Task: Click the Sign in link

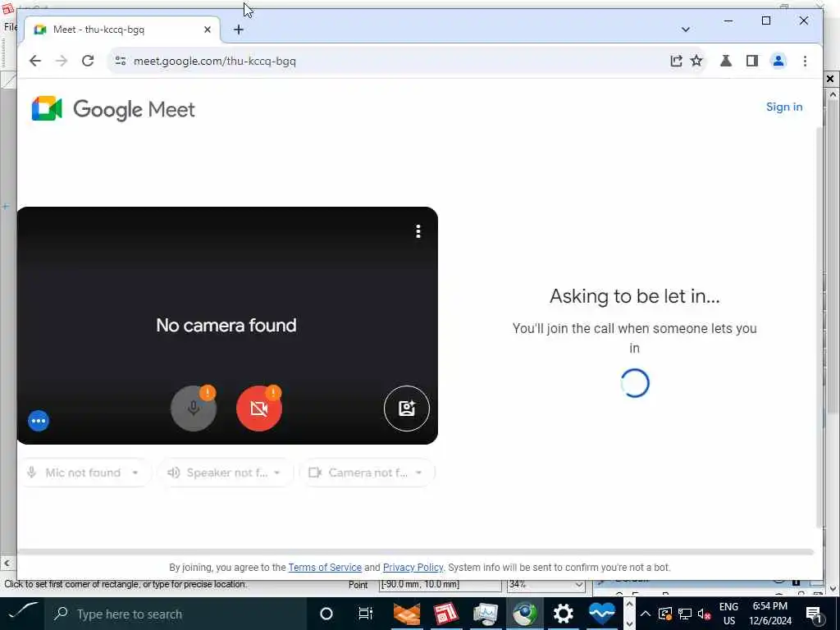Action: coord(784,107)
